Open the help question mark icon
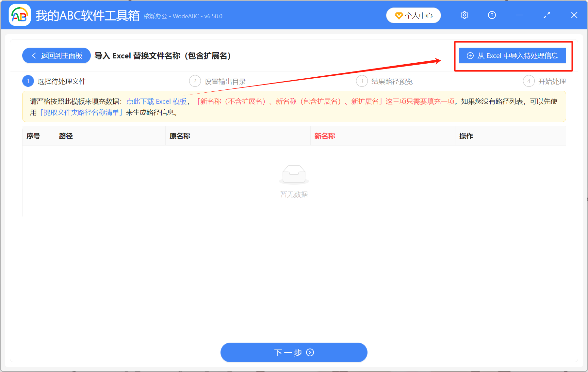The image size is (588, 372). (492, 15)
